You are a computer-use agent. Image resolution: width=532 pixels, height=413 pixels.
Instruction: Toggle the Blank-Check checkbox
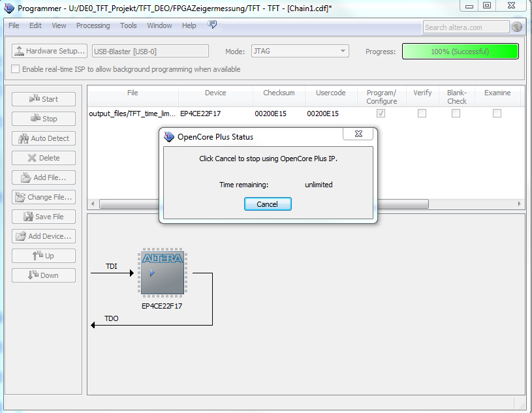pos(456,114)
